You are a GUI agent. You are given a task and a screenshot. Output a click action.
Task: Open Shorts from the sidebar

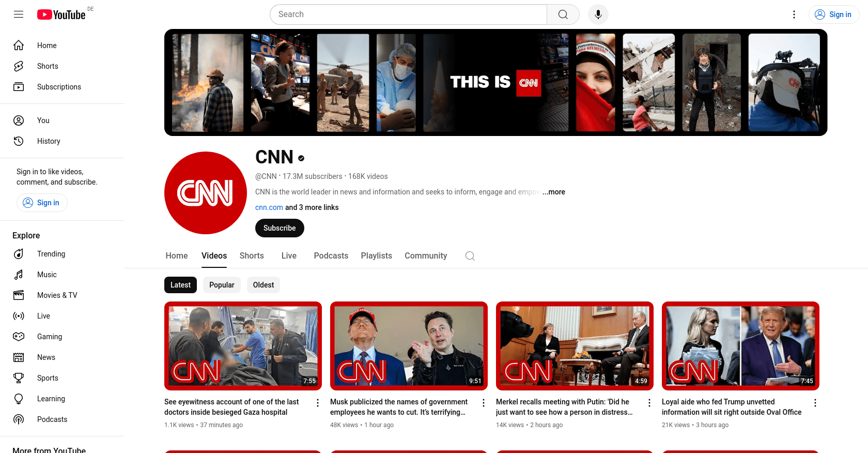click(48, 66)
